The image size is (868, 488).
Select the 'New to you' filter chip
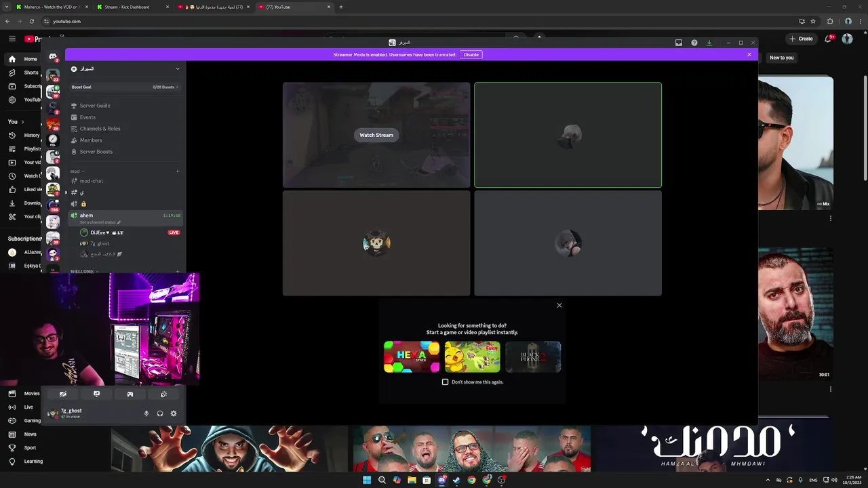click(781, 58)
